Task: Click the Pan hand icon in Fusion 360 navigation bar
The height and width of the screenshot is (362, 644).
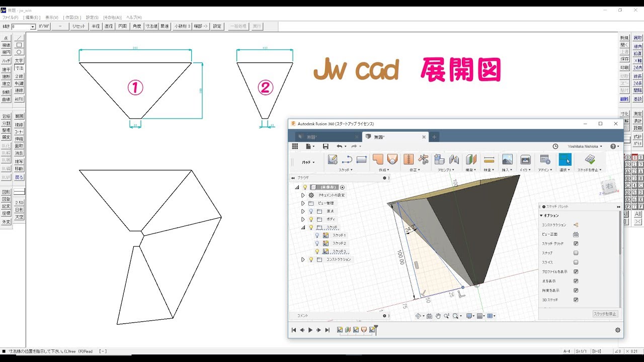Action: click(x=438, y=316)
